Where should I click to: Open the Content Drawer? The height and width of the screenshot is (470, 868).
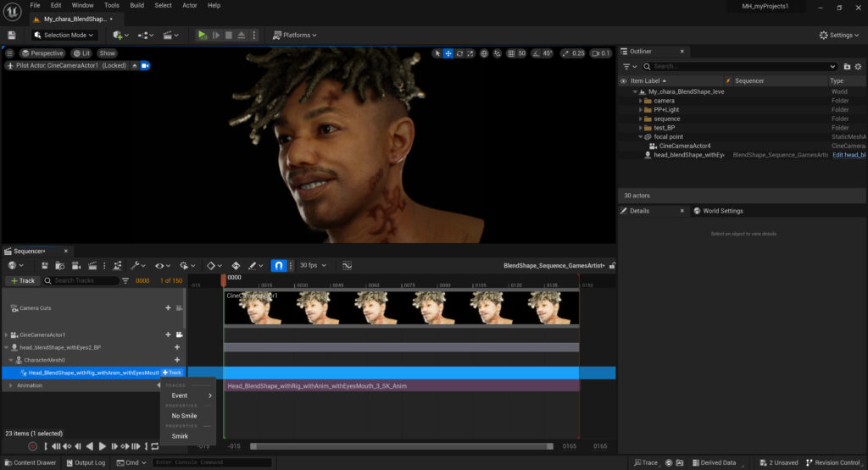tap(30, 462)
